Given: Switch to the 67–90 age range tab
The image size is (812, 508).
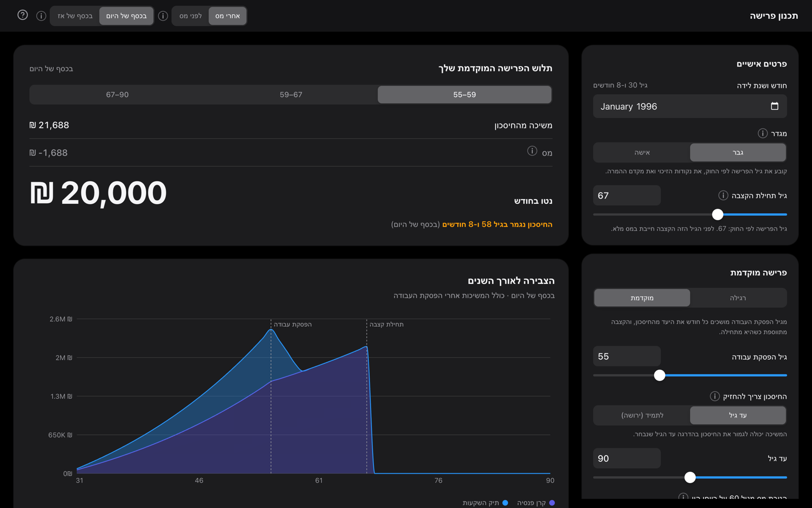Looking at the screenshot, I should tap(117, 94).
